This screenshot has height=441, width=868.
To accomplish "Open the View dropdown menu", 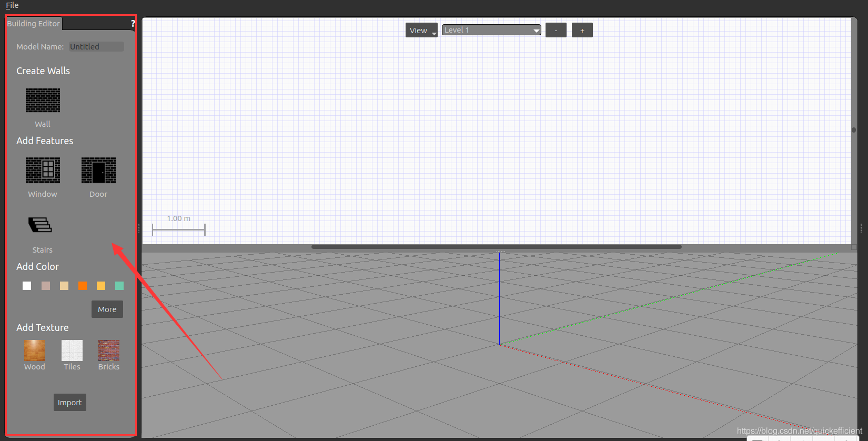I will (421, 30).
